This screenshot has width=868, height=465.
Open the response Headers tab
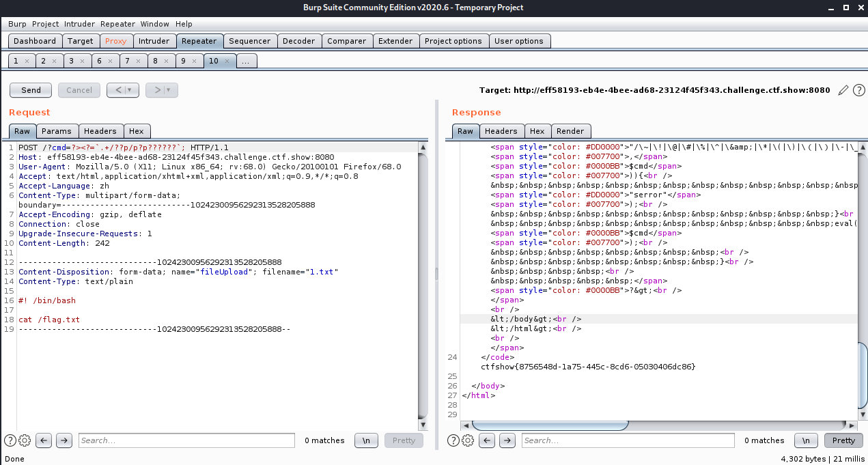(x=501, y=131)
